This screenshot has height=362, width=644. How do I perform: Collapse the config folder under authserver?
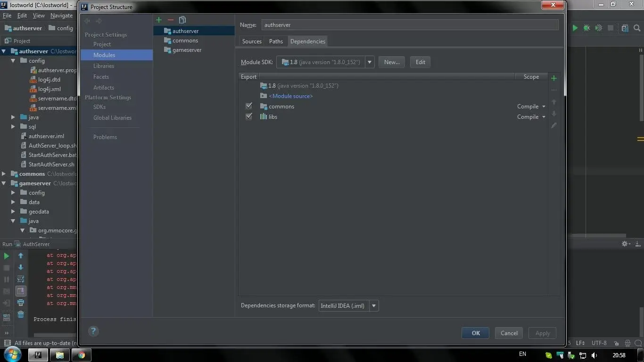pyautogui.click(x=13, y=61)
